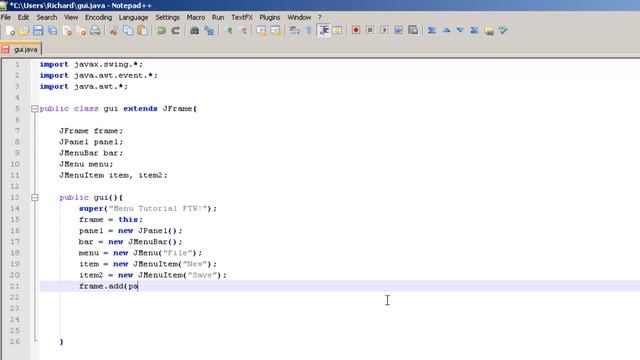Open the TextFX menu
Viewport: 640px width, 360px height.
[x=242, y=17]
